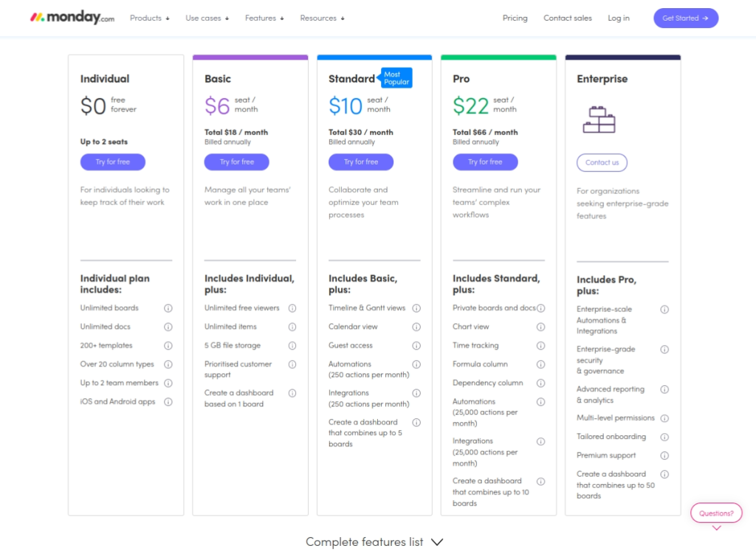Expand the Features navigation menu

pyautogui.click(x=264, y=18)
